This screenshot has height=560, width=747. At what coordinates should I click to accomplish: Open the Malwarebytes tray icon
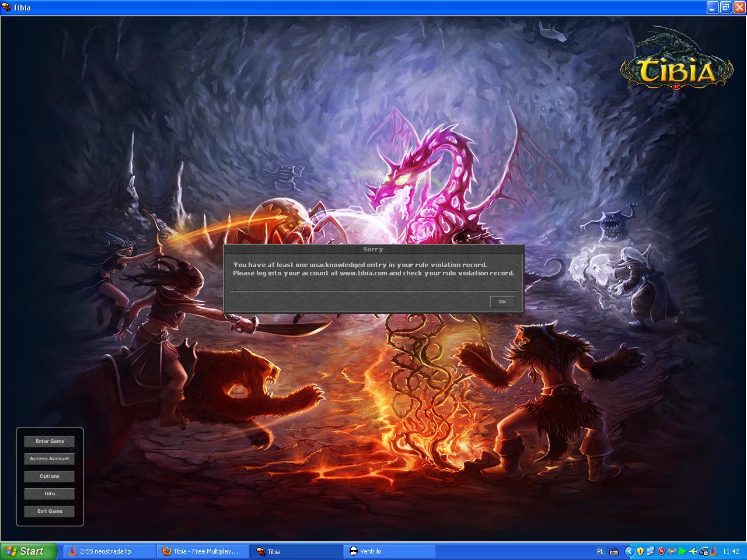(672, 551)
